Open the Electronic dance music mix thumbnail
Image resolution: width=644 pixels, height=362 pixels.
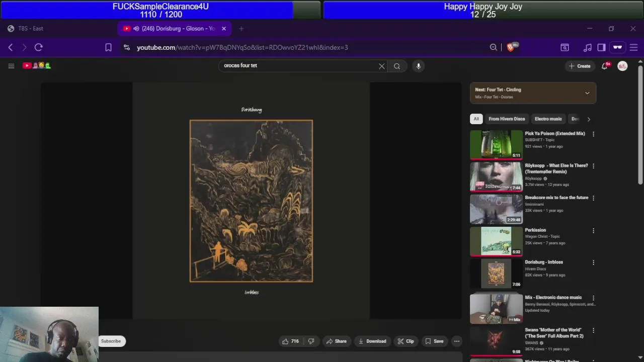point(496,309)
